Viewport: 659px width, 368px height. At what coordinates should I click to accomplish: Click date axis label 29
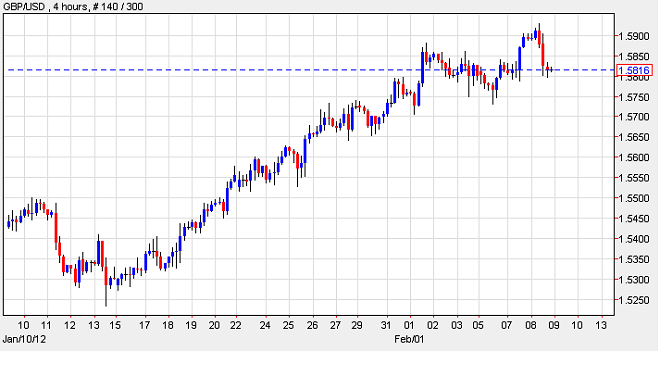357,326
